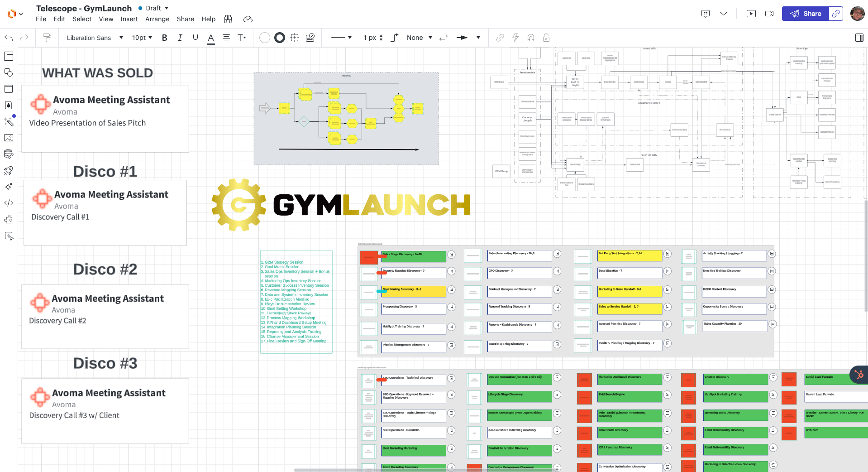Image resolution: width=868 pixels, height=472 pixels.
Task: Click the rocket launch sidebar icon
Action: coord(9,171)
